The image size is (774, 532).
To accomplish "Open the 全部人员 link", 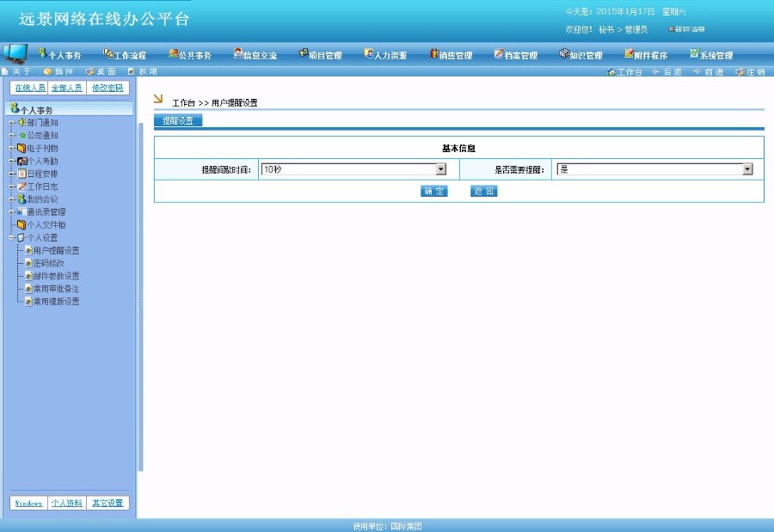I will pos(66,88).
